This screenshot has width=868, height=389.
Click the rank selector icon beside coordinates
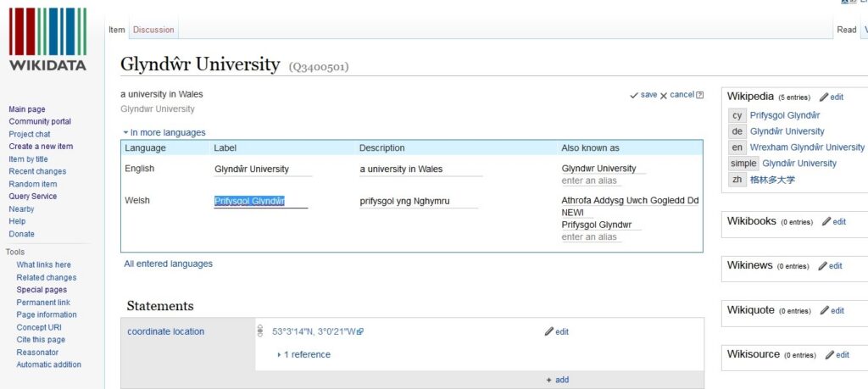260,331
